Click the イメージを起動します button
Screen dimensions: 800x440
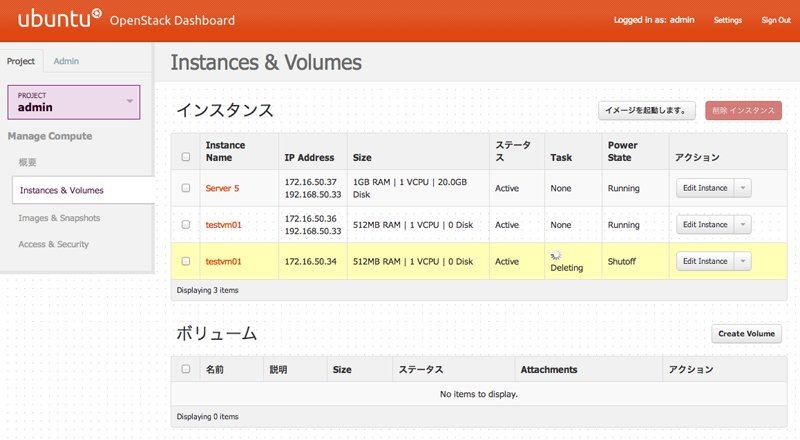(646, 110)
